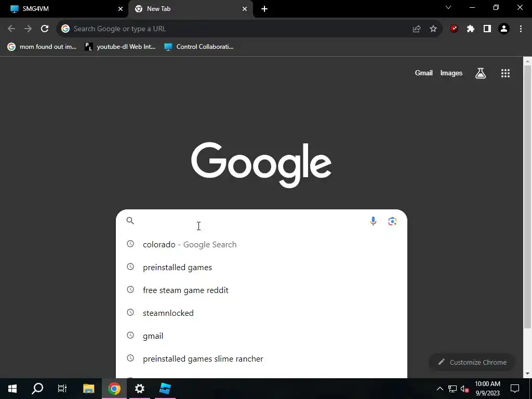This screenshot has width=532, height=399.
Task: Click the magnifier icon in search box
Action: 130,221
